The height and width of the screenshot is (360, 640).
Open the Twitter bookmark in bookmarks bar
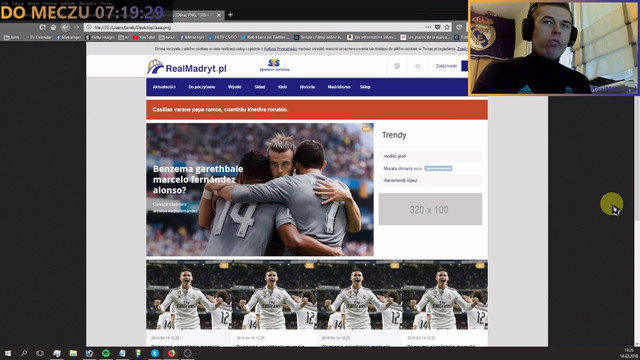[265, 37]
